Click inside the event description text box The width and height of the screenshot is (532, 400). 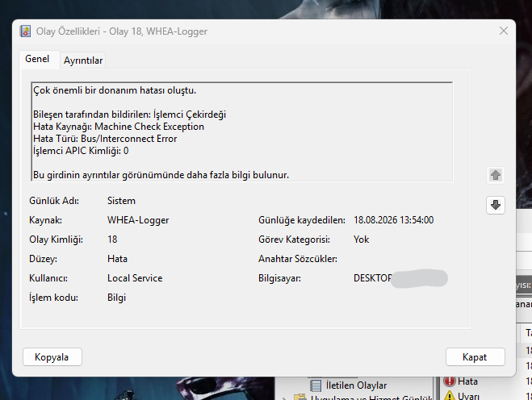242,132
